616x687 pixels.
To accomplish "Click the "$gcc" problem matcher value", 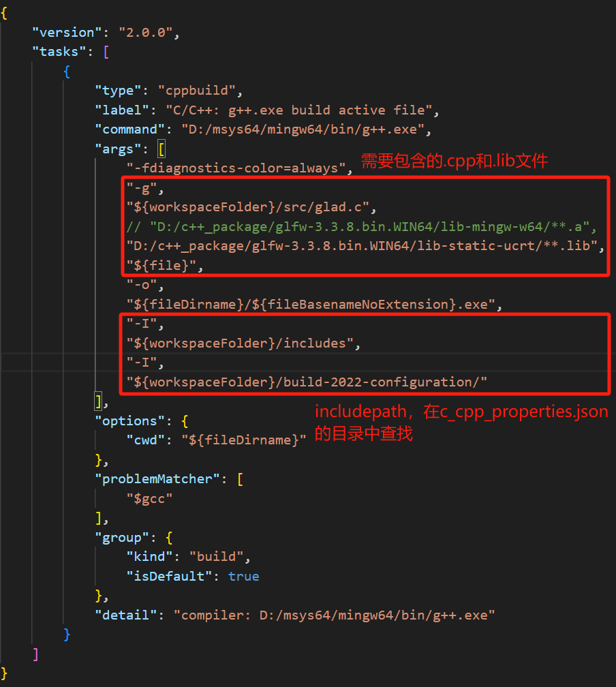I will 149,499.
